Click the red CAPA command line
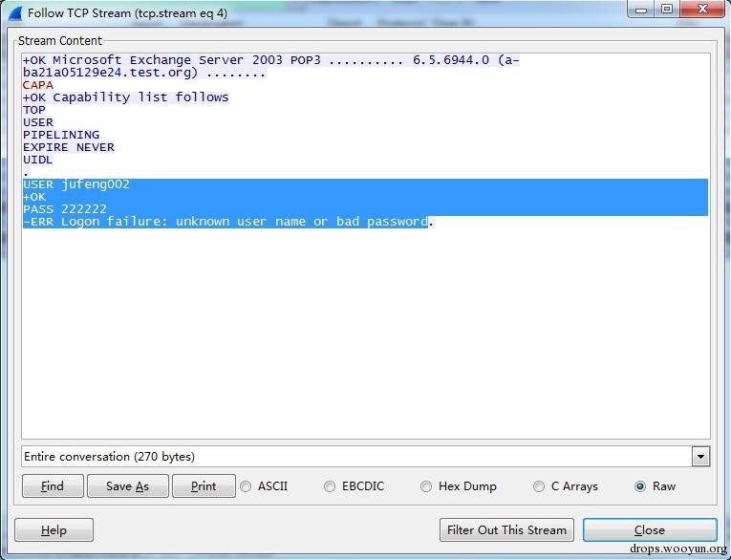This screenshot has height=560, width=731. pyautogui.click(x=38, y=85)
